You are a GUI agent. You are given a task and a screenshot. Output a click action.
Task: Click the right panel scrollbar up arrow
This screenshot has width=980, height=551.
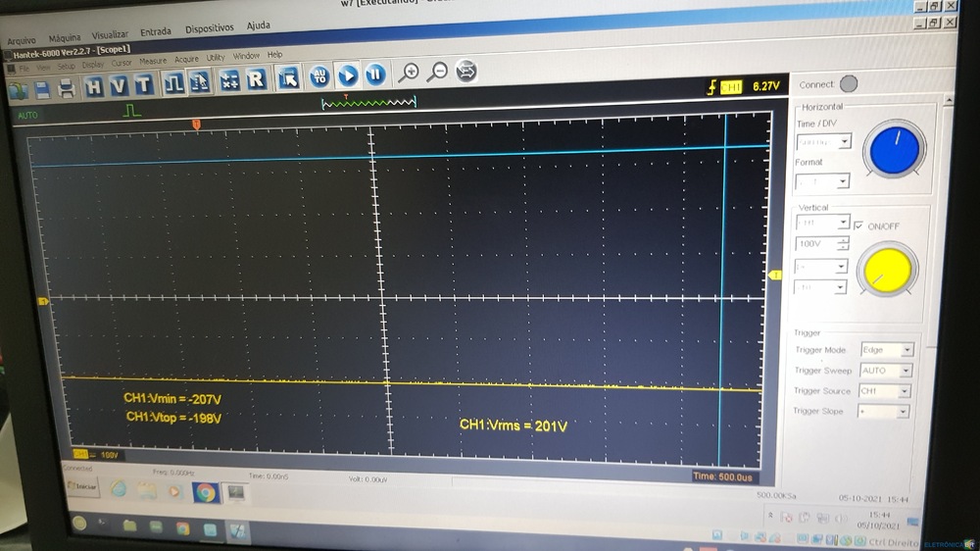tap(948, 100)
